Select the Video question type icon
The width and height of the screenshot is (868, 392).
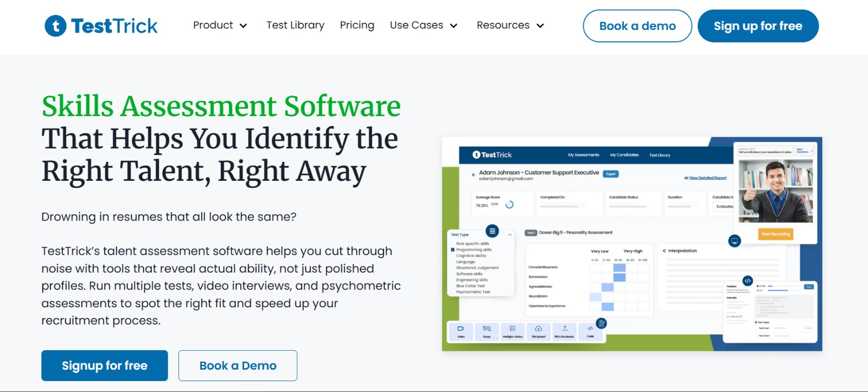tap(461, 332)
